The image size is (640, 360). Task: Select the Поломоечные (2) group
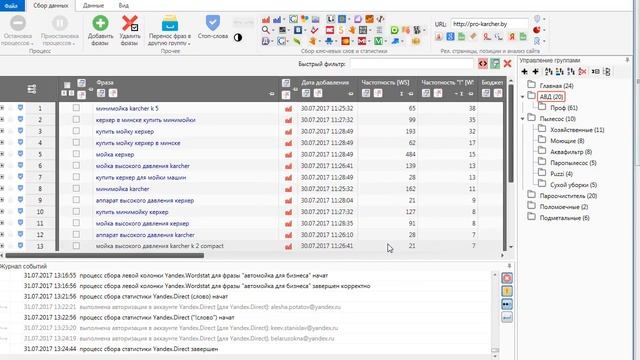564,207
